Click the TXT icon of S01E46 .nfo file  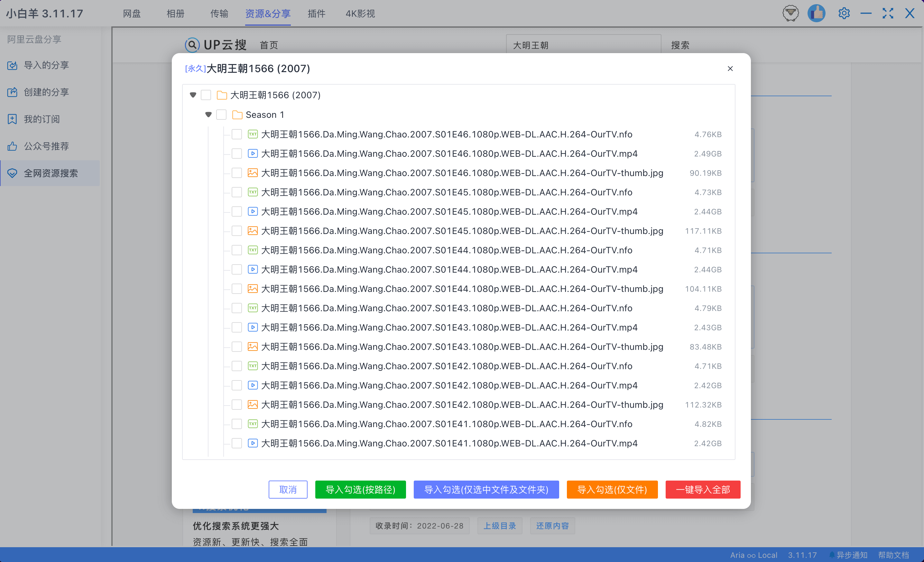point(253,134)
